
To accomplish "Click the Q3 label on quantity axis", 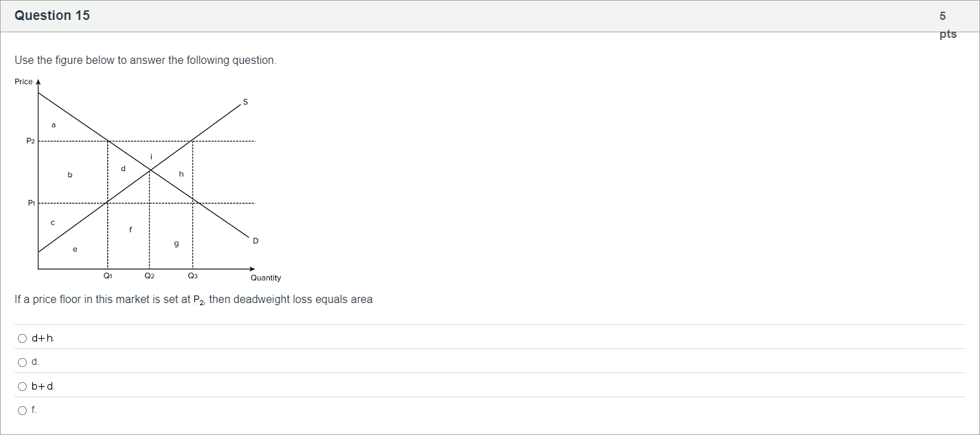I will pyautogui.click(x=192, y=276).
